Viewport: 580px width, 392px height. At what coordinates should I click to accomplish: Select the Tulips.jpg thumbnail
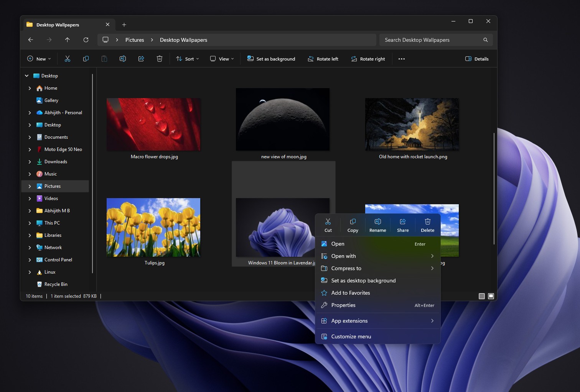tap(153, 228)
